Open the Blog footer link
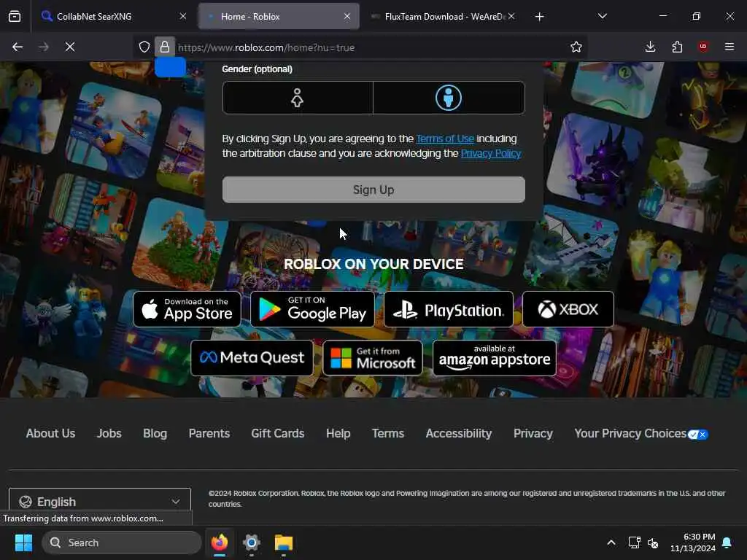 (155, 433)
